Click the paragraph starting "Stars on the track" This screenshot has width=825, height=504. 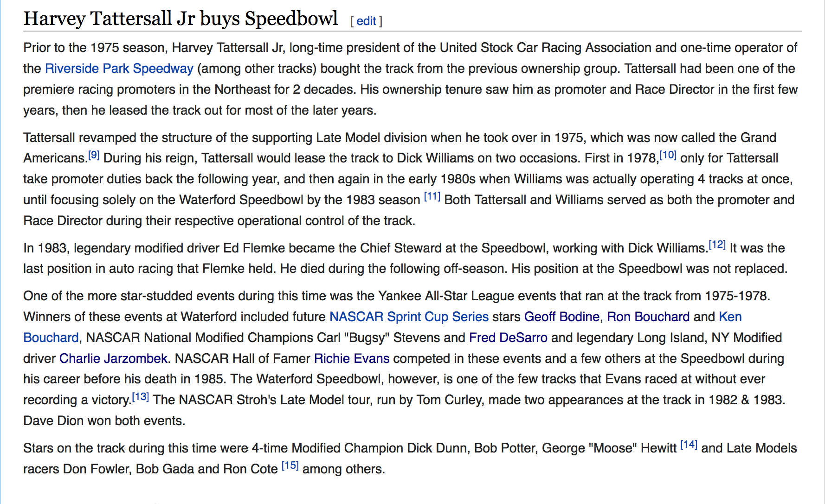[x=410, y=458]
